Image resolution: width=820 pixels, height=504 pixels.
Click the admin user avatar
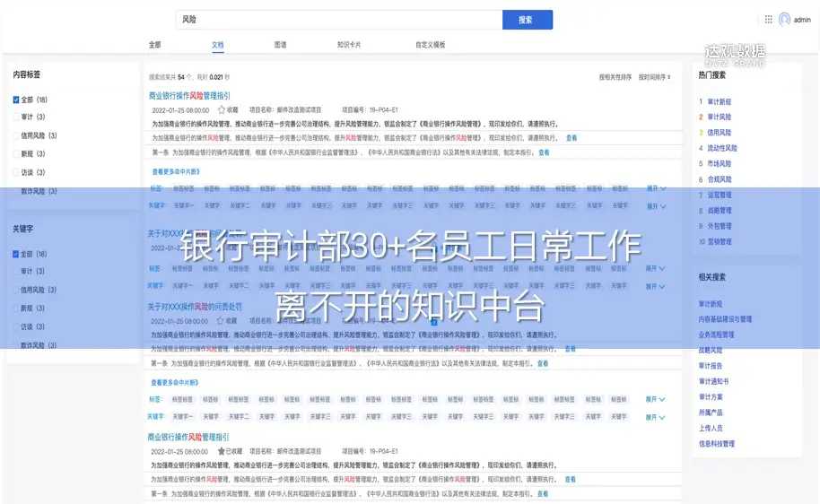(785, 20)
